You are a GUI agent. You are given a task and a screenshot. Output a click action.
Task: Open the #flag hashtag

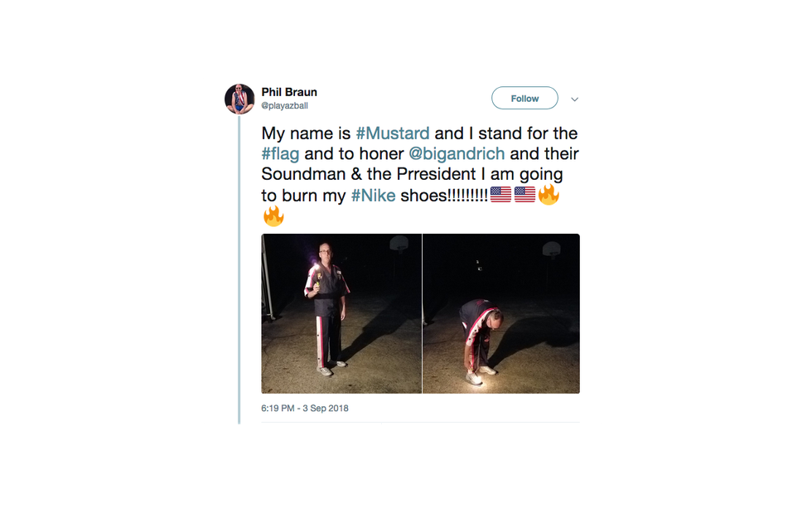click(x=280, y=153)
